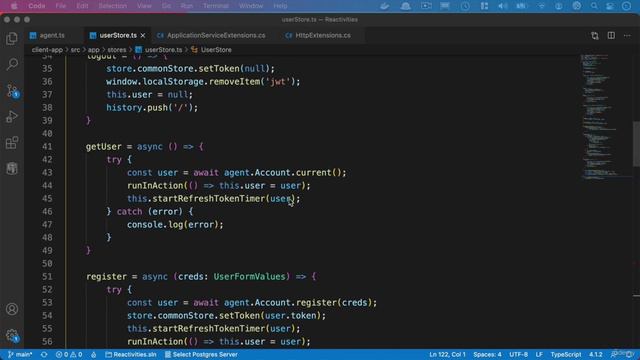Screen dimensions: 640x360
Task: Open the macOS volume control
Action: coord(502,6)
